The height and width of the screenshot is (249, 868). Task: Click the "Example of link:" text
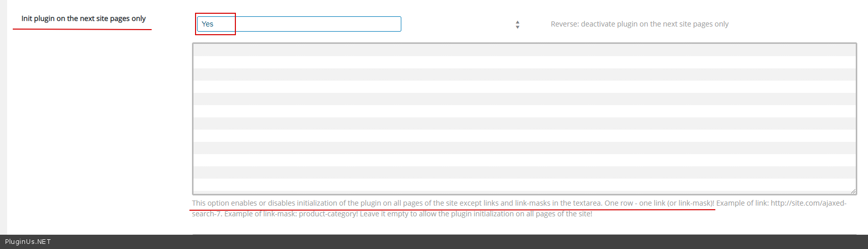coord(742,203)
